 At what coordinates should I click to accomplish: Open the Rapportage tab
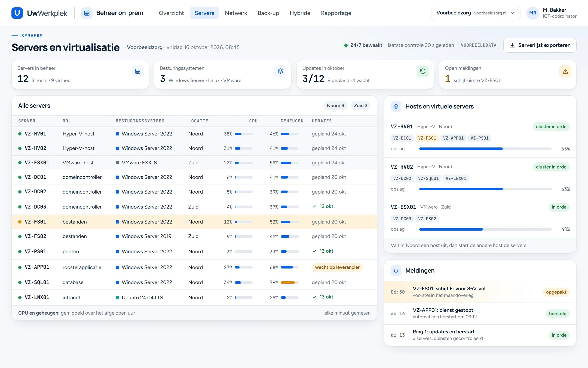tap(336, 13)
